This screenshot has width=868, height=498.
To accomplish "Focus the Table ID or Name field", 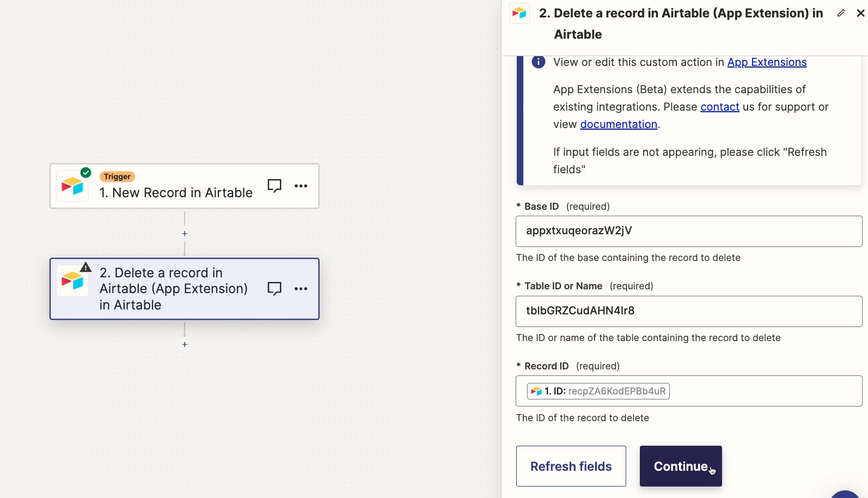I will point(689,311).
